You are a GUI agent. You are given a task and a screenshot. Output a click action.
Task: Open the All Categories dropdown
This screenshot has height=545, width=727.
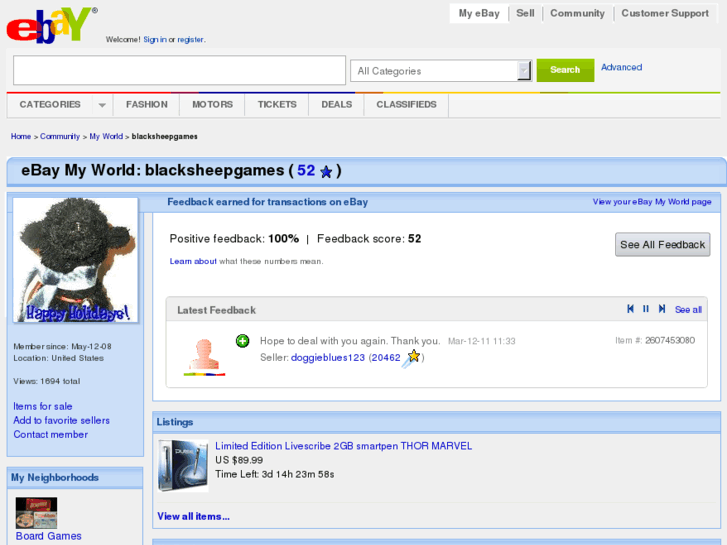point(440,71)
